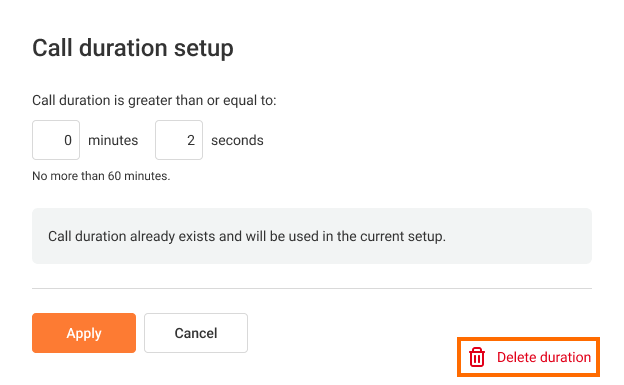Focus the minutes input field

coord(56,140)
